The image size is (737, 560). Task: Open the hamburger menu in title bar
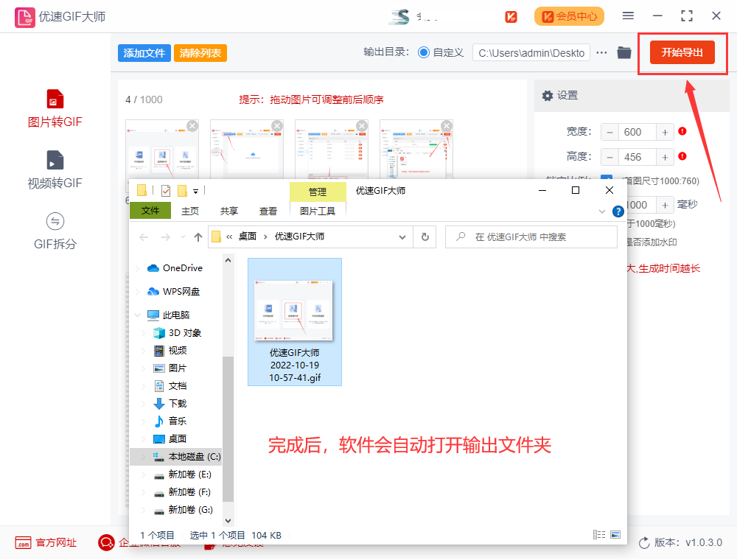pyautogui.click(x=628, y=16)
